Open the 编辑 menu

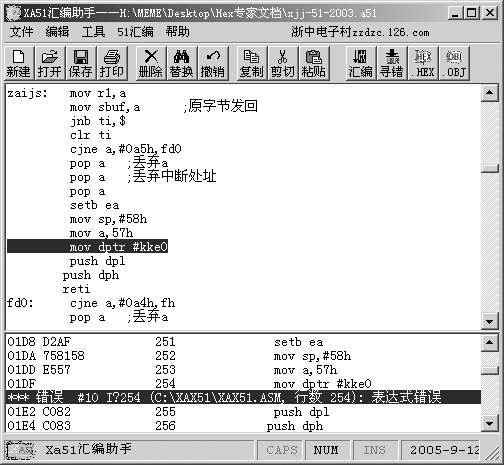pyautogui.click(x=57, y=32)
